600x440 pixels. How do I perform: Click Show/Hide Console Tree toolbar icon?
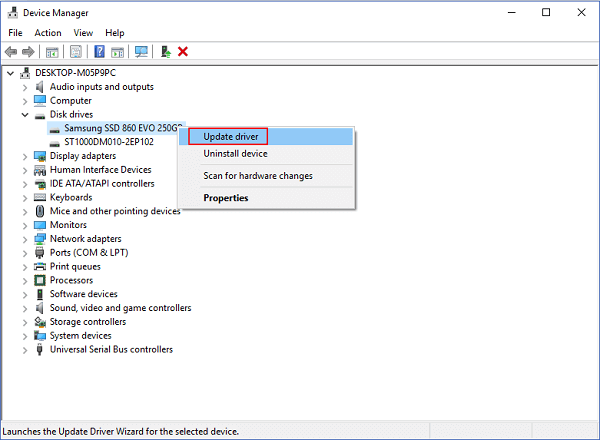pyautogui.click(x=52, y=52)
